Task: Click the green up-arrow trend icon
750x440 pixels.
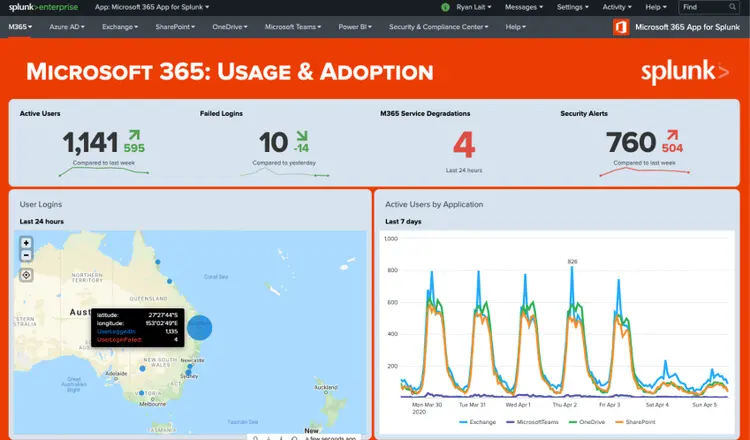Action: (134, 135)
